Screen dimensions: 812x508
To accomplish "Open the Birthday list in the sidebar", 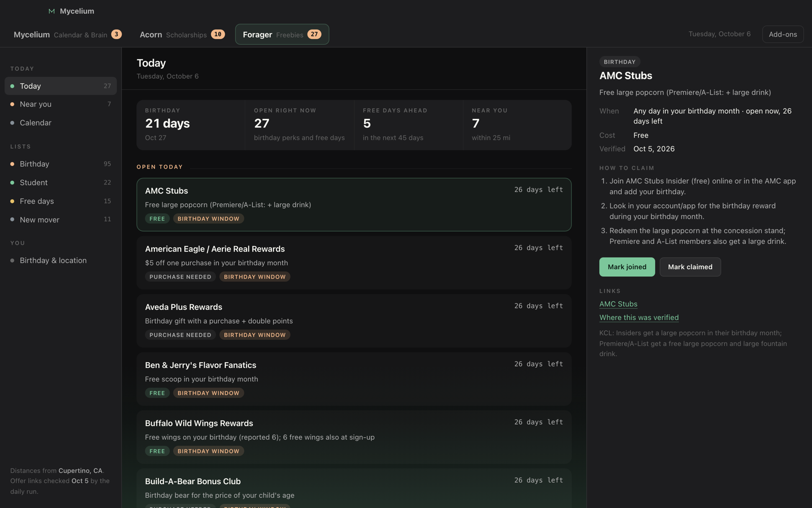I will point(61,164).
